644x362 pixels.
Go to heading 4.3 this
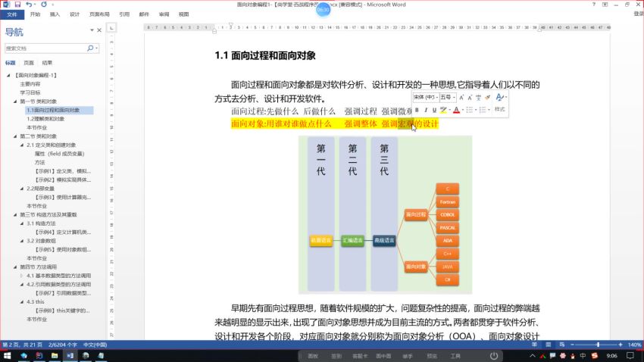coord(36,301)
